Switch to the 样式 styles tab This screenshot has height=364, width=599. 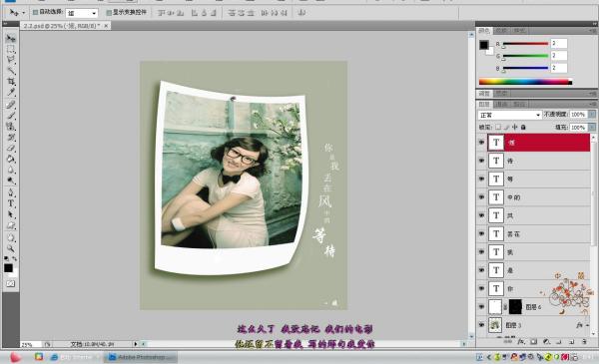[x=519, y=31]
